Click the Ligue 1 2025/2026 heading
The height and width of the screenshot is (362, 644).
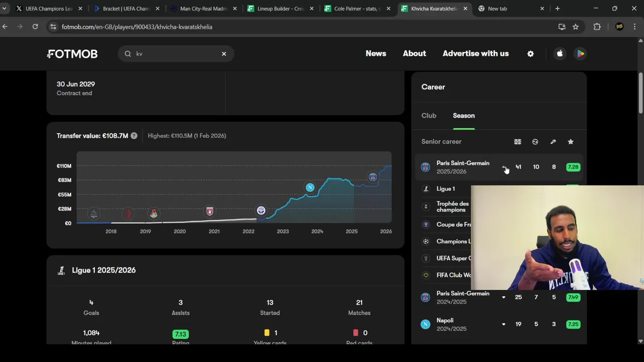coord(104,270)
